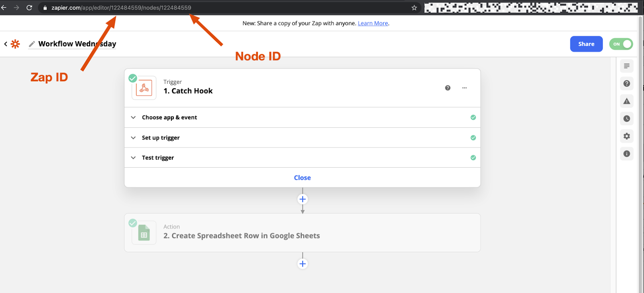This screenshot has height=293, width=644.
Task: Open the Learn More link
Action: pyautogui.click(x=373, y=23)
